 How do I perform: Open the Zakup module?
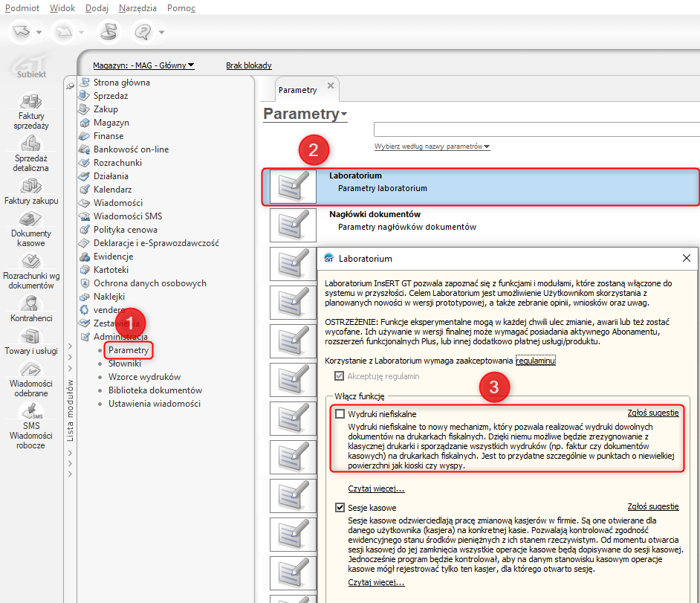click(x=106, y=109)
